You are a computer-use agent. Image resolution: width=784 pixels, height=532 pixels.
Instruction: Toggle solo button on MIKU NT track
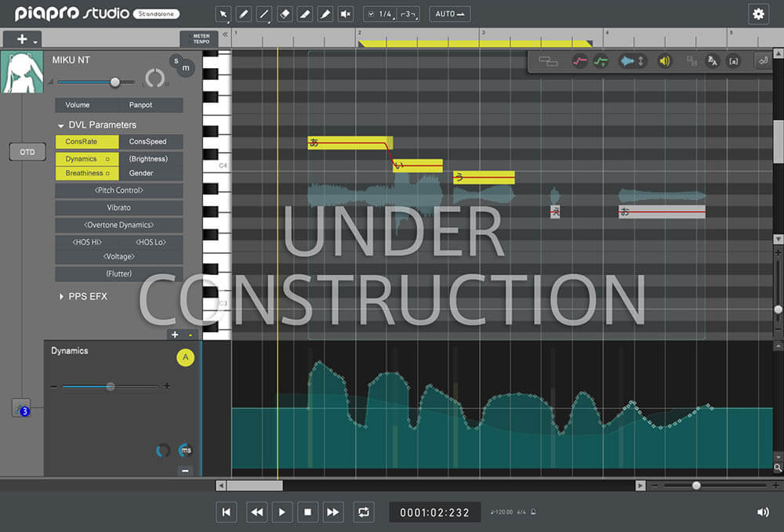176,60
